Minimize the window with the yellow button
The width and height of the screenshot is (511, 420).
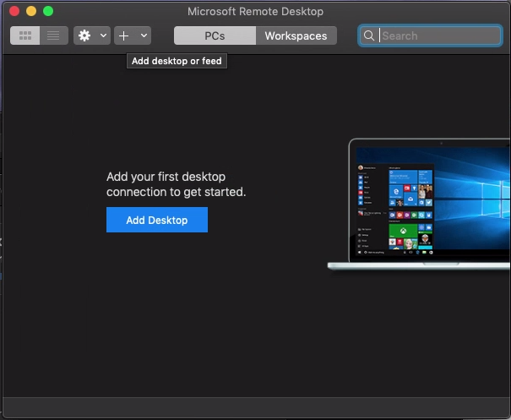pyautogui.click(x=31, y=11)
